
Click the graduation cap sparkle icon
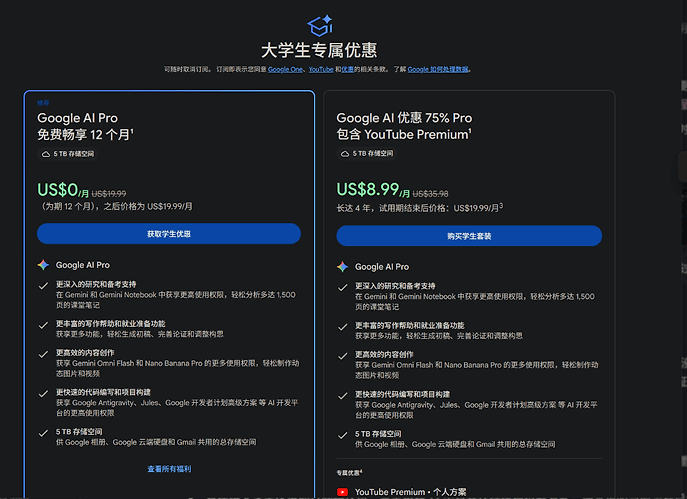(320, 26)
